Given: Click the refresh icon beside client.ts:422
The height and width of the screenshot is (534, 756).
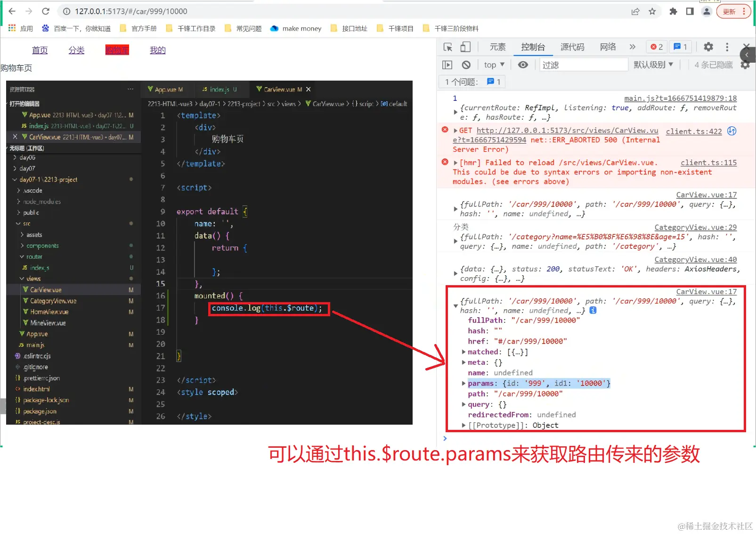Looking at the screenshot, I should [732, 131].
